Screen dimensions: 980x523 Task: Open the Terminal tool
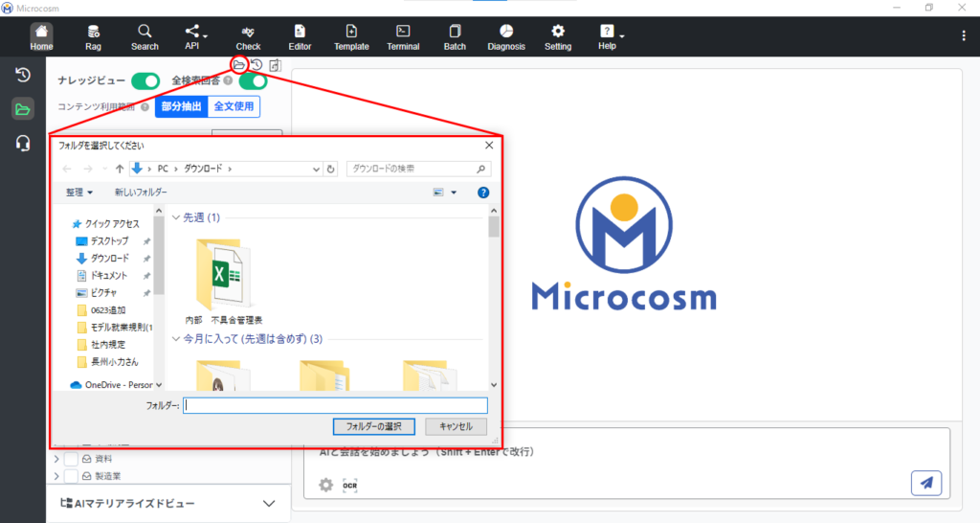coord(403,37)
